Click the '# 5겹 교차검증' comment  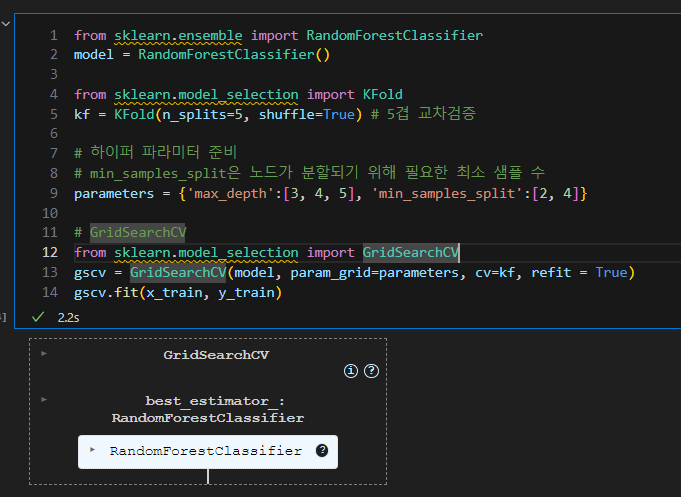tap(423, 114)
